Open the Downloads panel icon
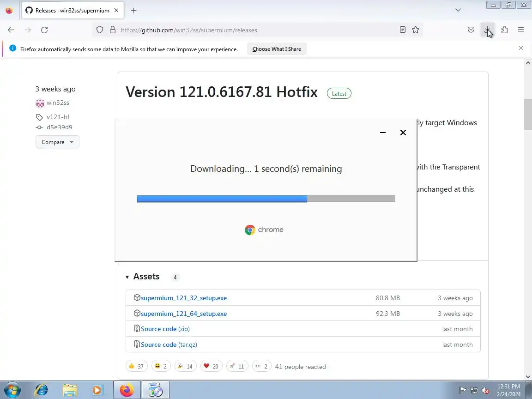 point(488,30)
